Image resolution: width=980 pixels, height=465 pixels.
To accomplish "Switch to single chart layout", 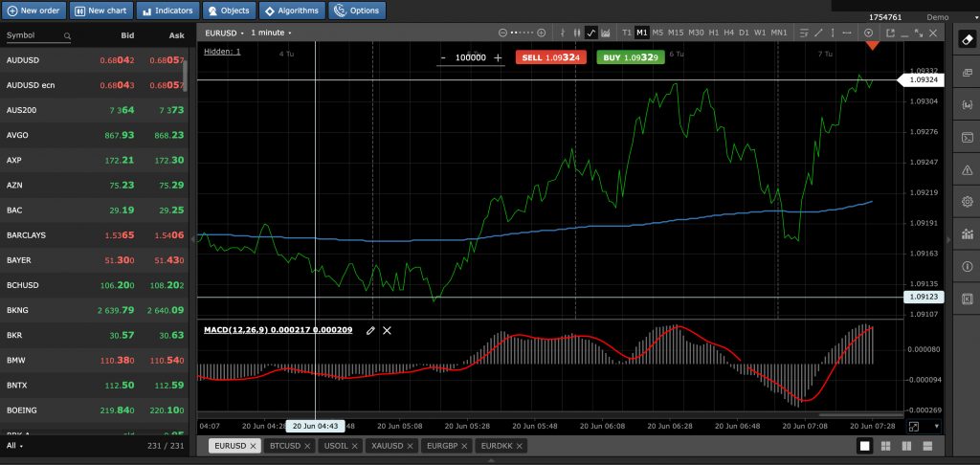I will pyautogui.click(x=864, y=446).
